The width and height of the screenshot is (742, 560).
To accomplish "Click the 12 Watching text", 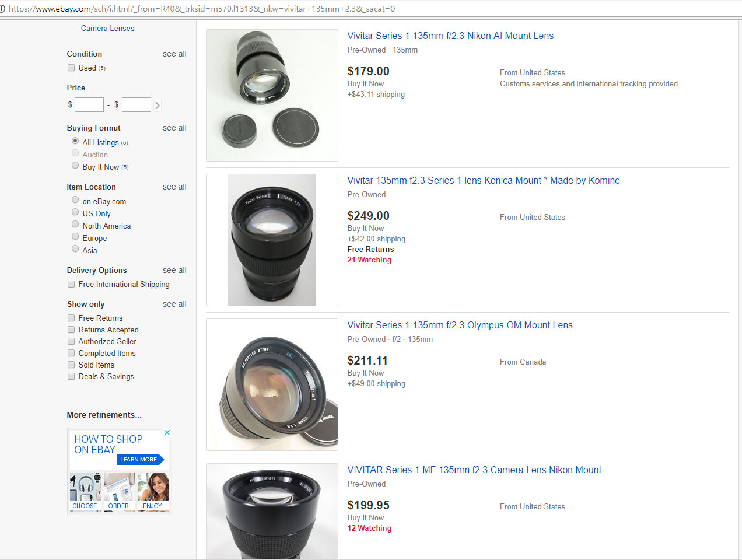I will point(369,528).
